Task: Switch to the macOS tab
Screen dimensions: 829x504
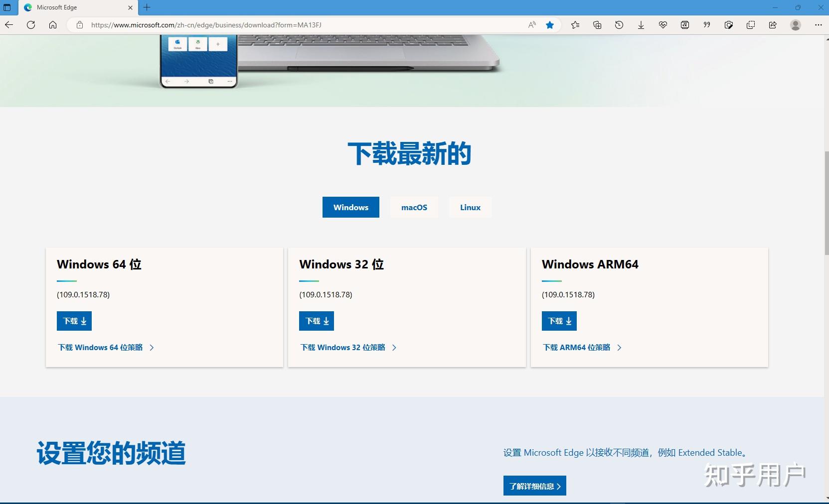Action: pos(414,207)
